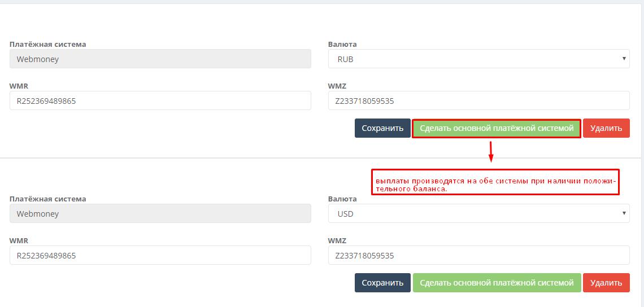Image resolution: width=644 pixels, height=307 pixels.
Task: Click the disabled Webmoney field in USD form
Action: [160, 214]
